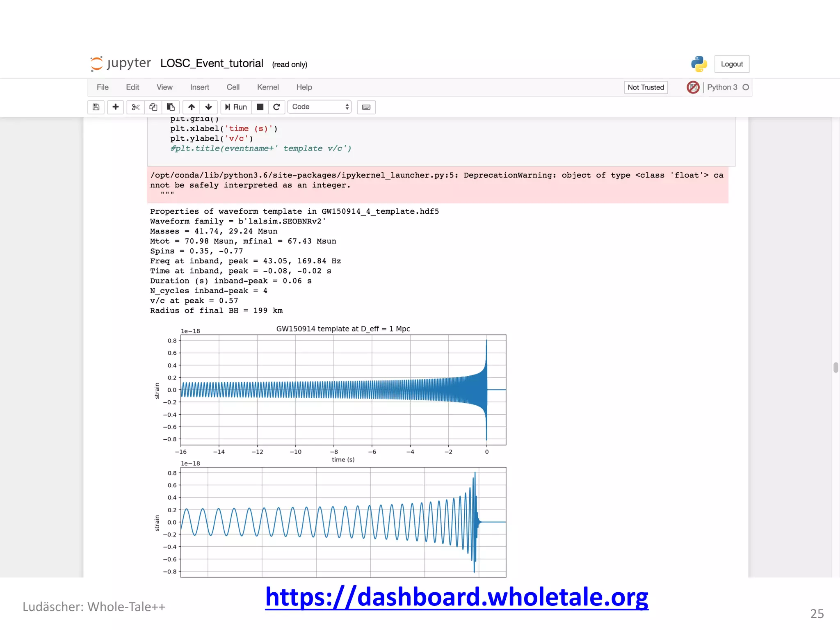840x630 pixels.
Task: Open the cell type Code dropdown
Action: coord(320,107)
